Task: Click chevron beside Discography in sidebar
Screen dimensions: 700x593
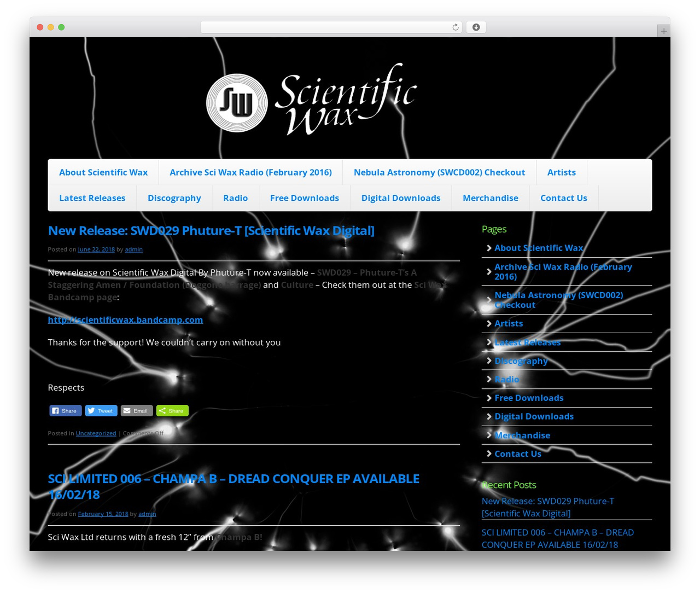Action: click(x=489, y=361)
